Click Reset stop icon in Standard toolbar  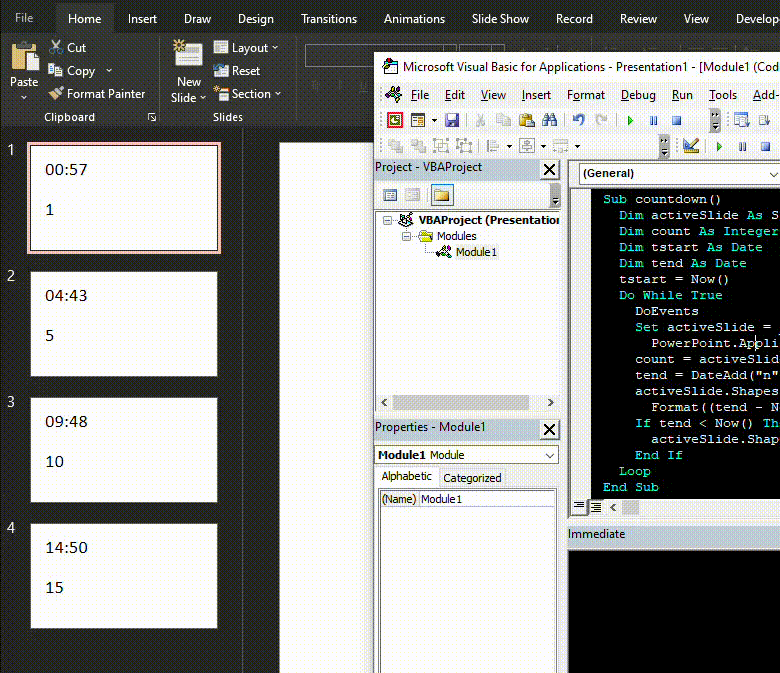tap(677, 120)
